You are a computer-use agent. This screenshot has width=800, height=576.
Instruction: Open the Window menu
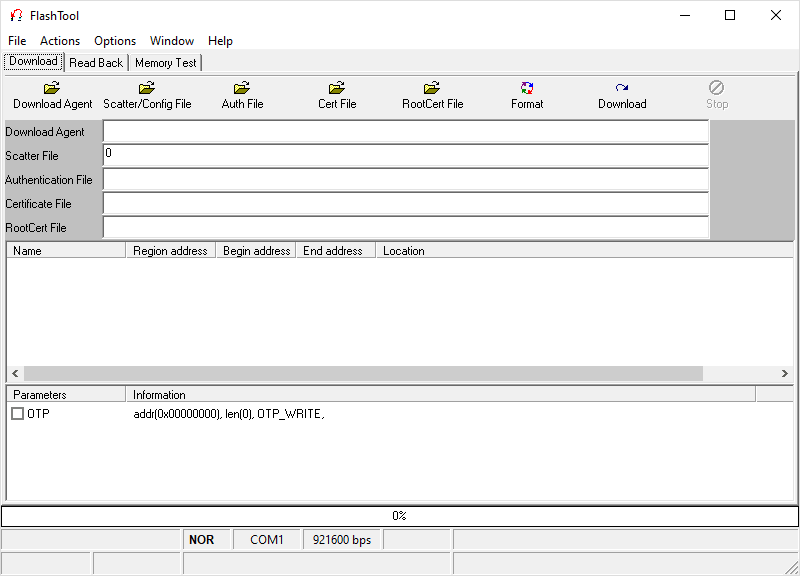click(x=171, y=41)
